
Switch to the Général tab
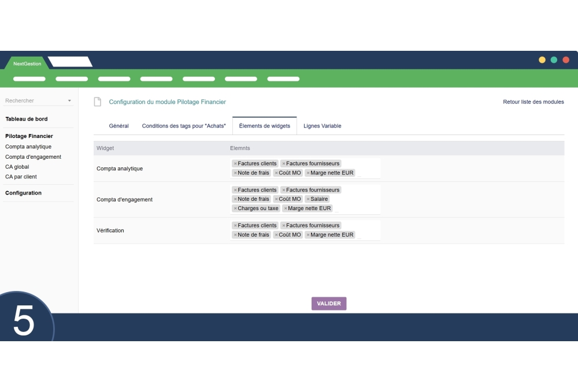click(x=119, y=125)
